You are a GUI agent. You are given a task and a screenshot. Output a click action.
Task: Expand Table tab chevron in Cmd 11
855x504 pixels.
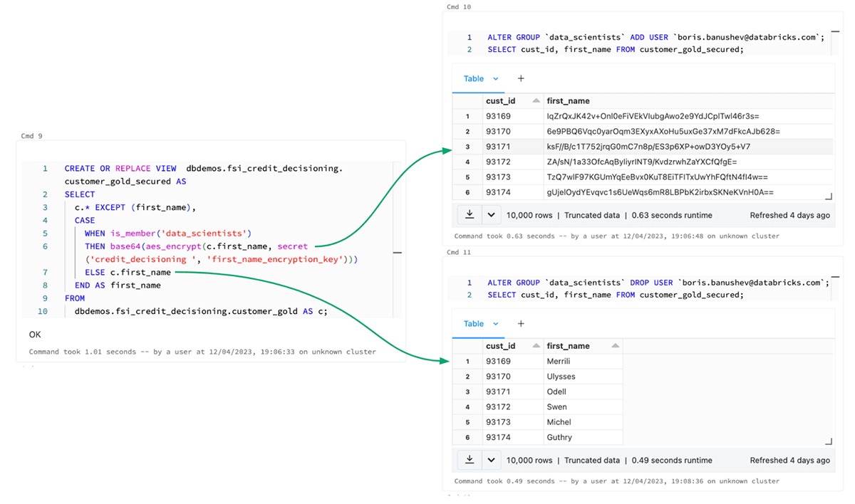point(496,324)
